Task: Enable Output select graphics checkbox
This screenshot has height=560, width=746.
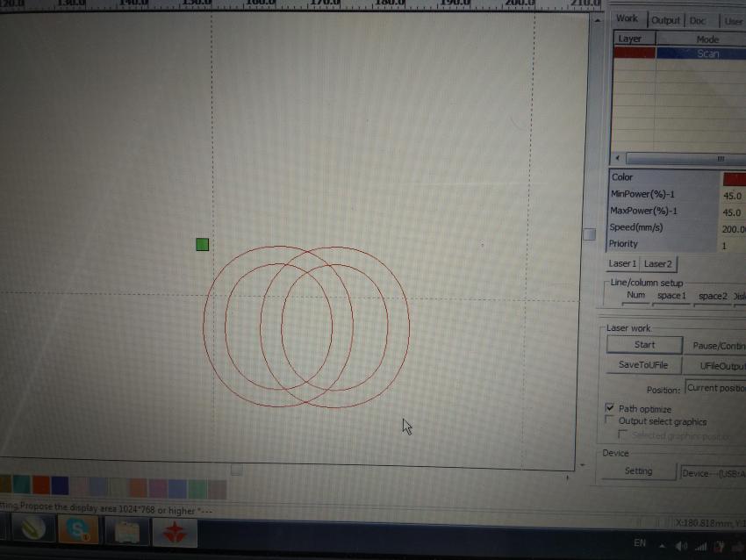Action: click(x=610, y=421)
